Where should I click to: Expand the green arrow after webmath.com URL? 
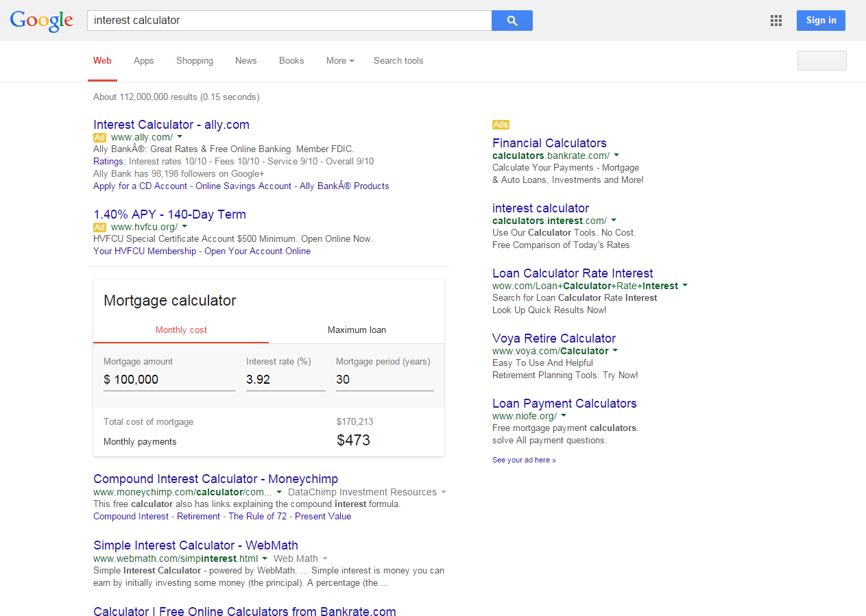pyautogui.click(x=265, y=558)
